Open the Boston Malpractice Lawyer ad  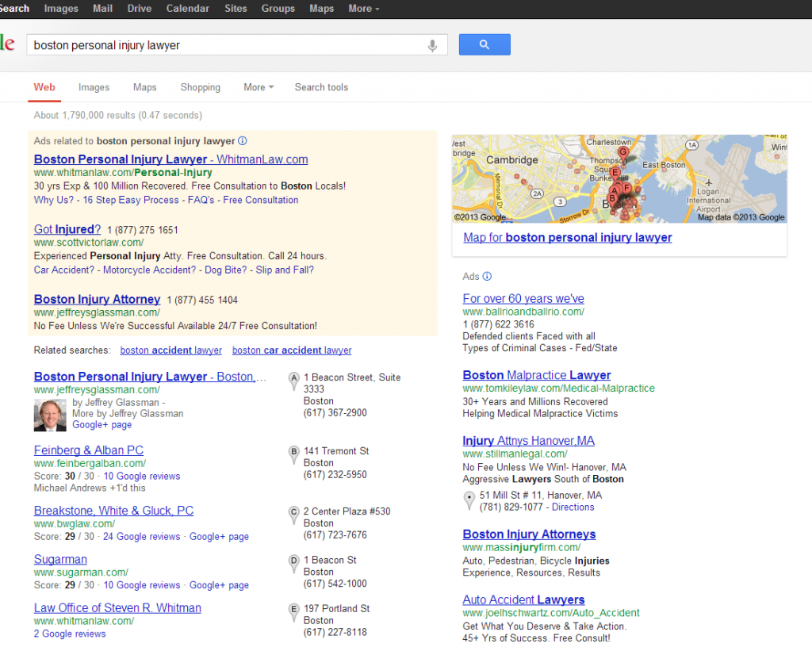(x=537, y=375)
